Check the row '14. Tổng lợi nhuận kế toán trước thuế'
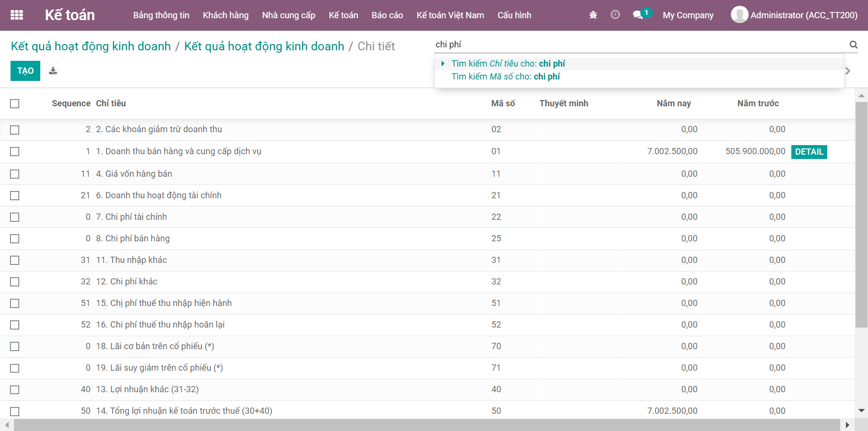 (15, 411)
